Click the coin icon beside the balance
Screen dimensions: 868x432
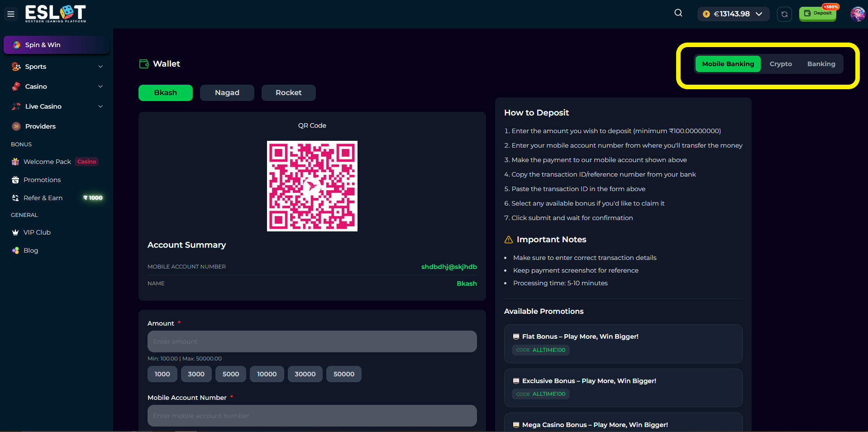click(x=706, y=14)
